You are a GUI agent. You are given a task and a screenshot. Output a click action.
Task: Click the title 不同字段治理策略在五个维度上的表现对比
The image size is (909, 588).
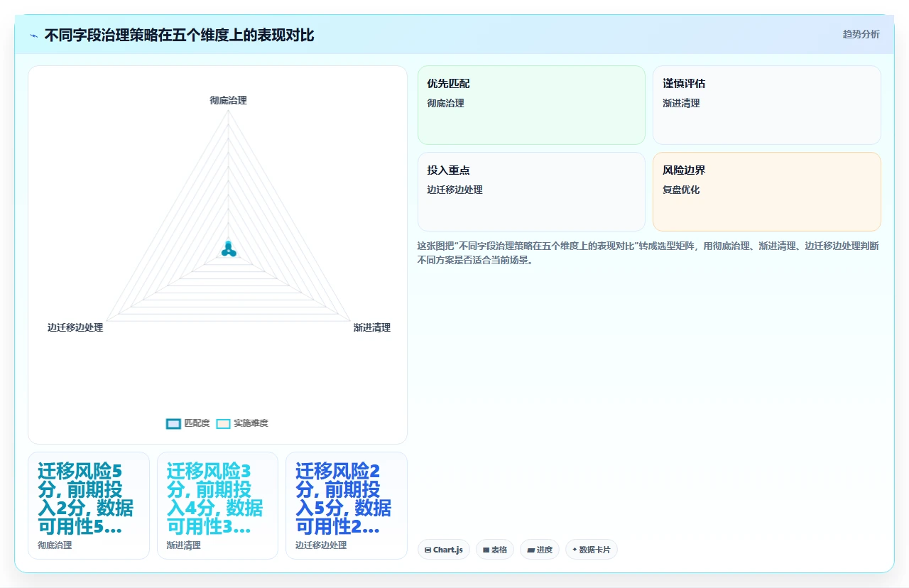coord(179,36)
